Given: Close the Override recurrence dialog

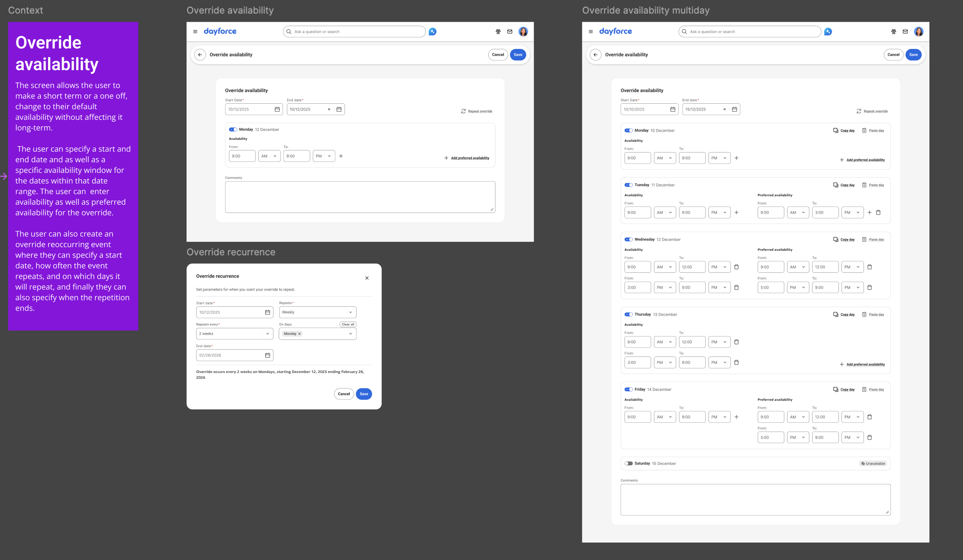Looking at the screenshot, I should [367, 278].
